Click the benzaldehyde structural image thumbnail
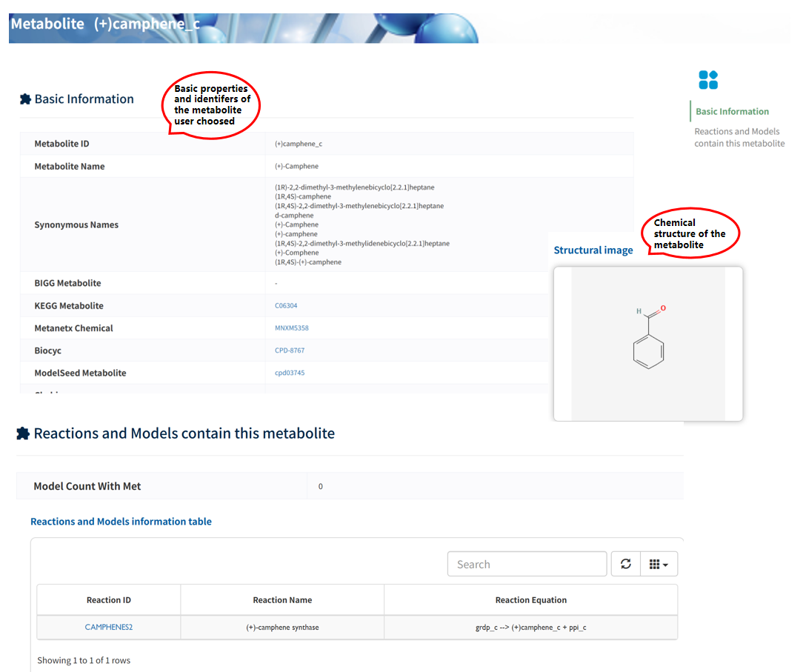Screen dimensions: 803x672 pyautogui.click(x=648, y=344)
